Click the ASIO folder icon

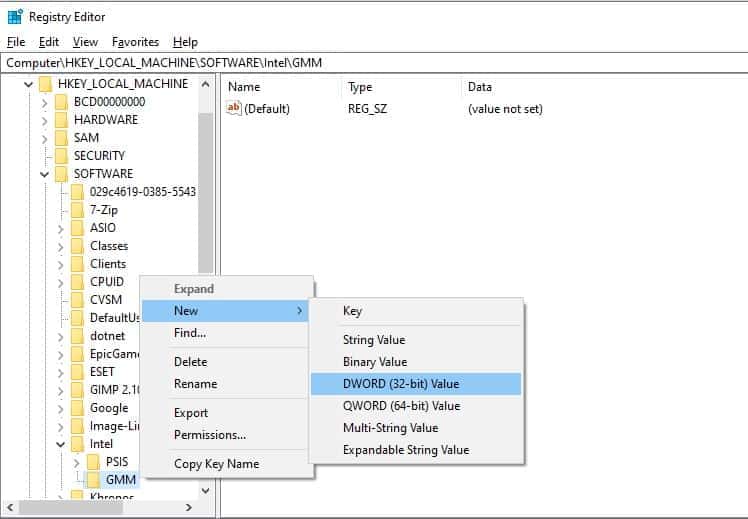click(x=77, y=228)
